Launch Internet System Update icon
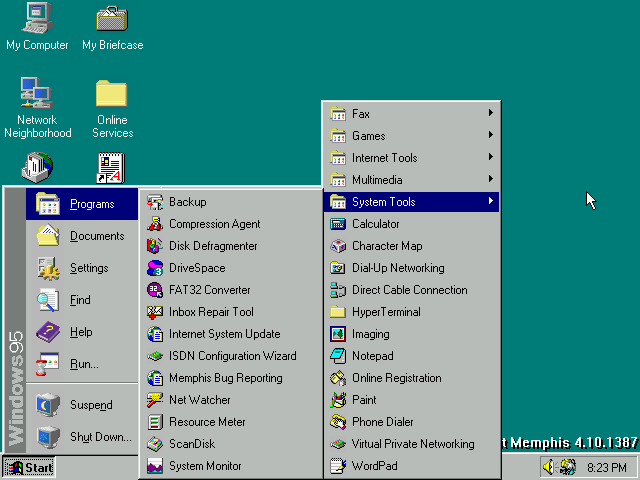 [x=155, y=334]
